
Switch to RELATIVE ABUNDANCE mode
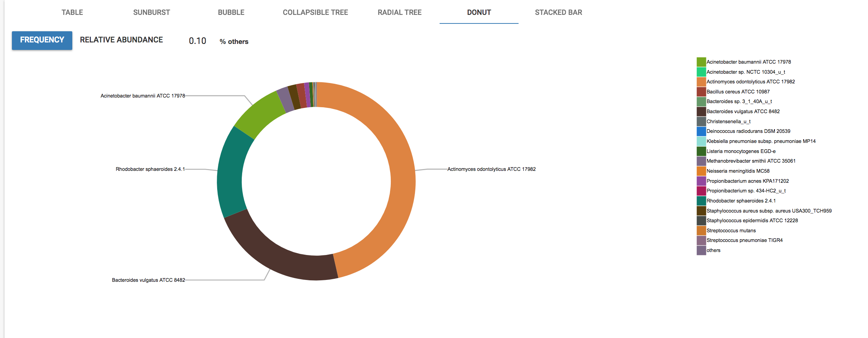pyautogui.click(x=121, y=40)
